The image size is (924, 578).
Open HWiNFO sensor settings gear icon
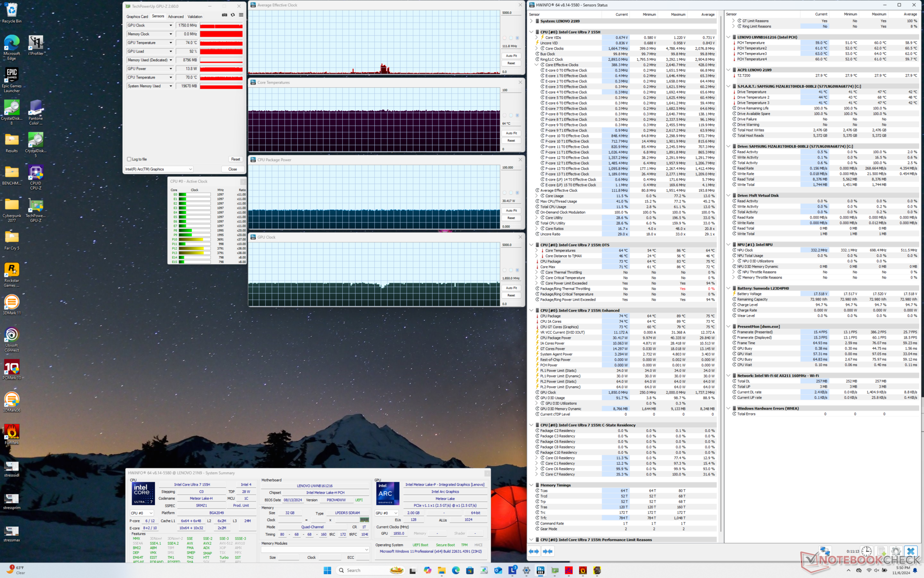[896, 551]
